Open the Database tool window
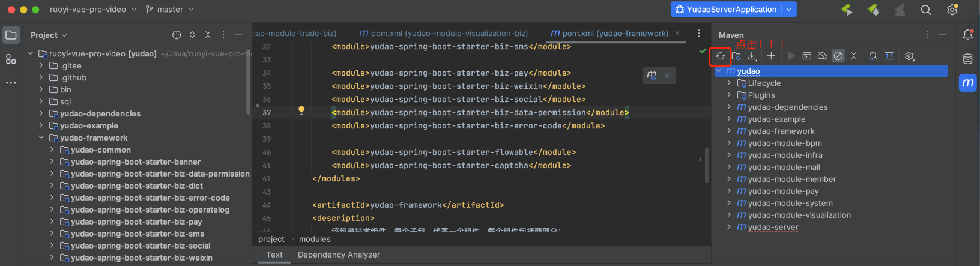 coord(967,59)
